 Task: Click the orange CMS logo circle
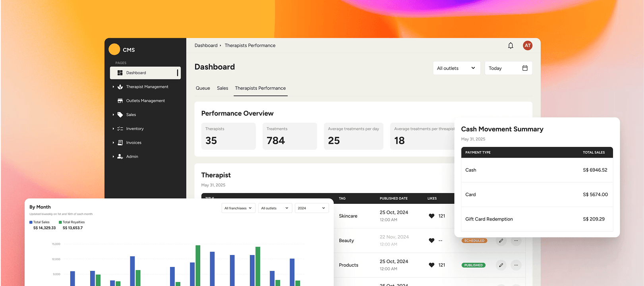point(114,49)
